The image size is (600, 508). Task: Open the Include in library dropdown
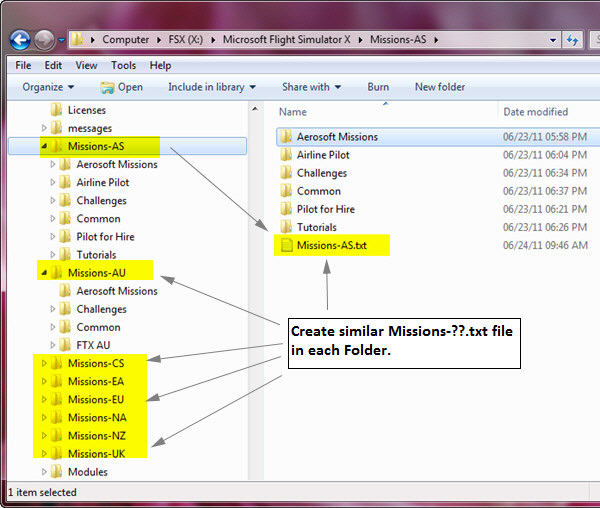point(211,87)
